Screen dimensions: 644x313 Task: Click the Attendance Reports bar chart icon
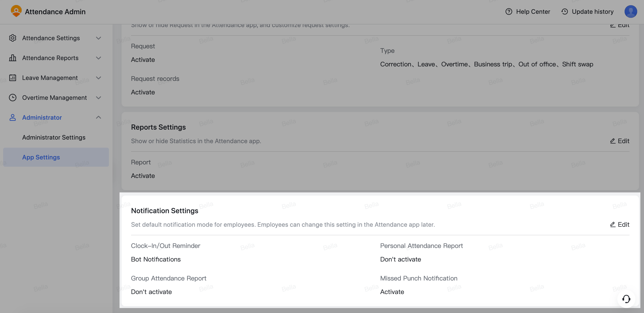12,58
